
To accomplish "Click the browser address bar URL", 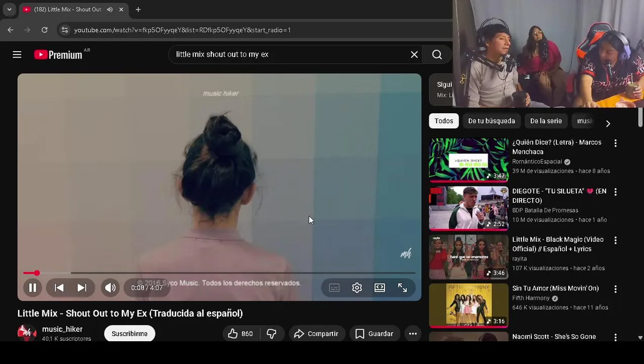I will tap(182, 30).
